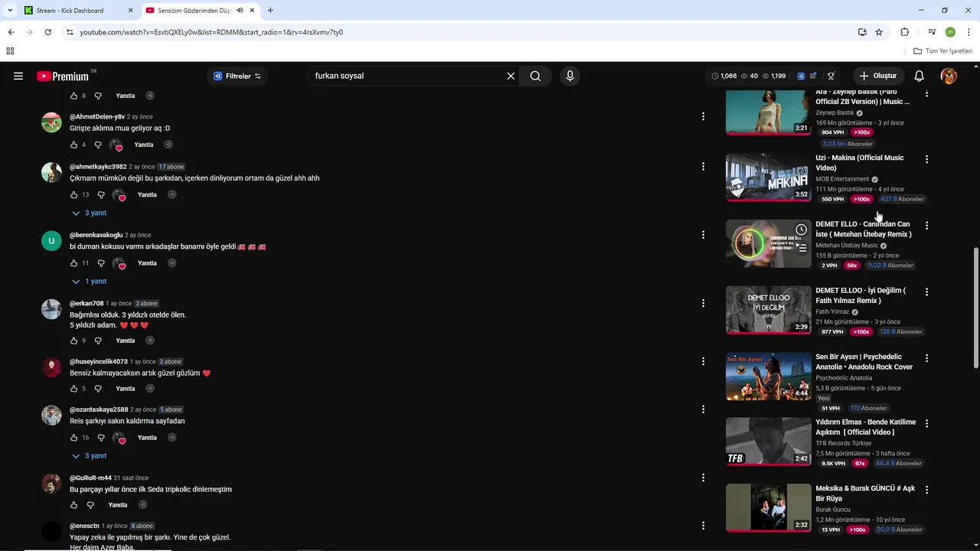Open Sen Bir Aysın Psychedelic Anatolia video title

pos(864,362)
